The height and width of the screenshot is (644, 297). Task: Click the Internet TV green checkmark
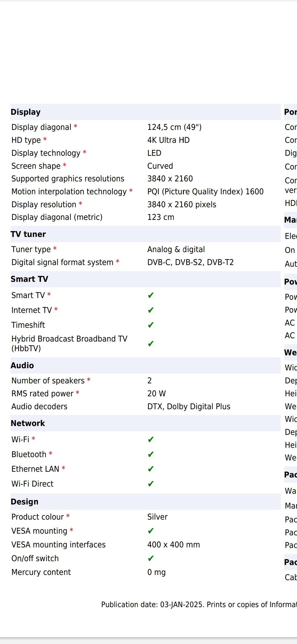pyautogui.click(x=151, y=310)
